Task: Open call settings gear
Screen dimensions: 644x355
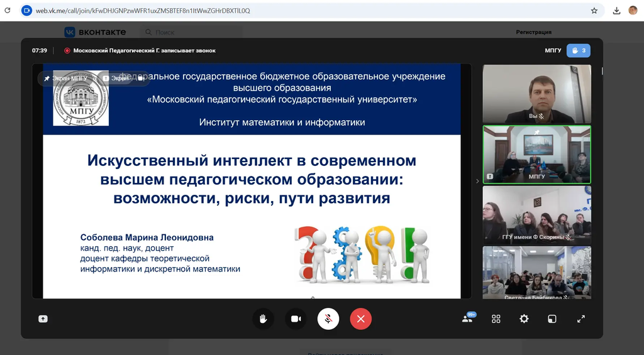Action: coord(524,319)
